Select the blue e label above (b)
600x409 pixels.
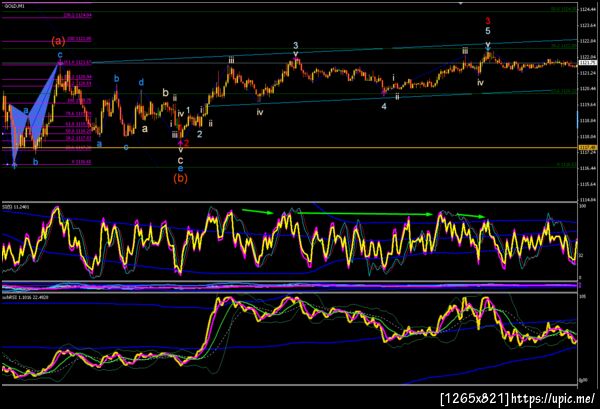[x=181, y=168]
